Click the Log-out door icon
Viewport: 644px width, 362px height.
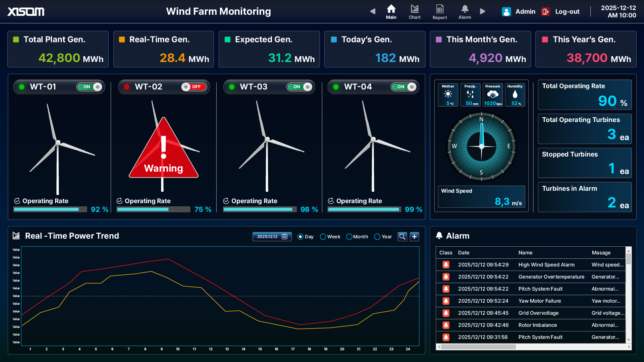point(545,12)
